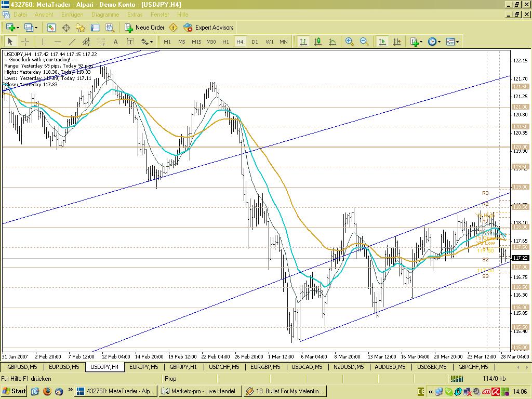The image size is (532, 399).
Task: Toggle chart shift from right edge
Action: (397, 42)
